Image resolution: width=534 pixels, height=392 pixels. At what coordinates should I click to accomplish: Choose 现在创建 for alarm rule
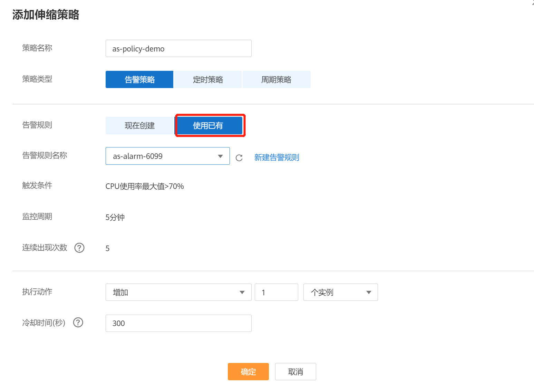click(139, 125)
